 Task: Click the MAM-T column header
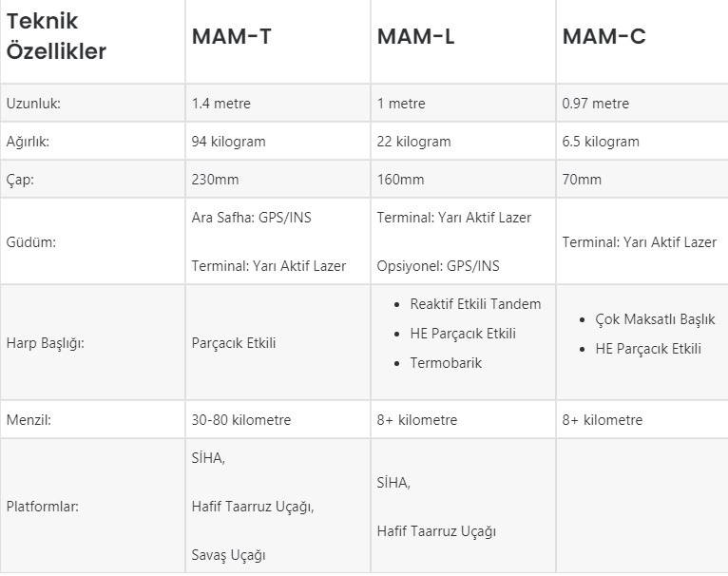click(234, 36)
